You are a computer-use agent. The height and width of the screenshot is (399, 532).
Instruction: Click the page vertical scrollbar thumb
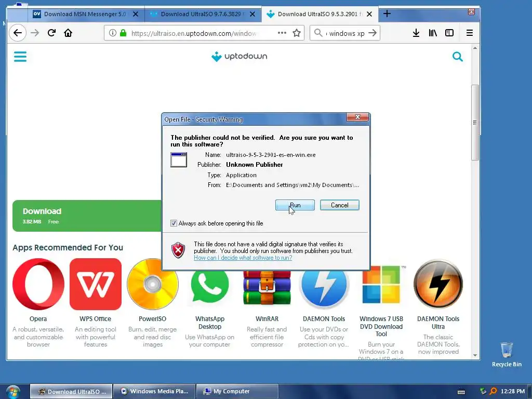(x=475, y=122)
